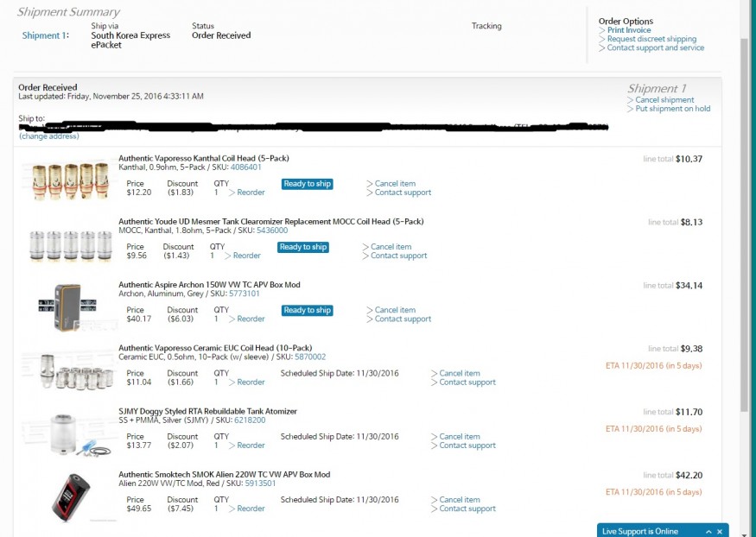756x537 pixels.
Task: Select the line total $8.13
Action: [x=691, y=222]
